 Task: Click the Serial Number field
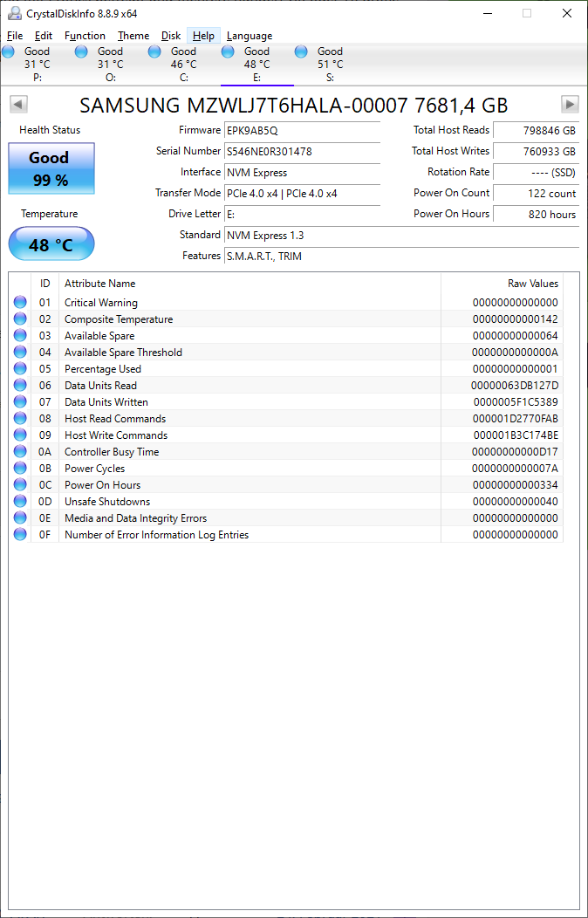(303, 152)
